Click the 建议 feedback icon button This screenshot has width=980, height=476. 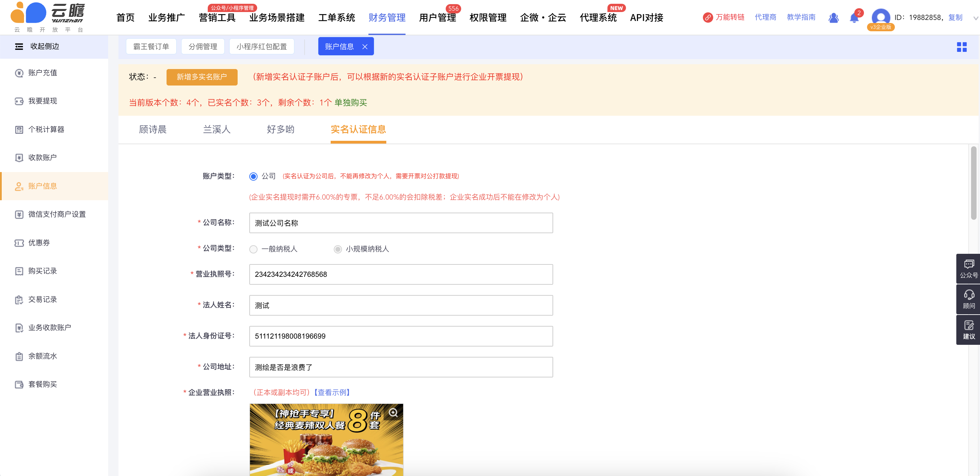[968, 330]
